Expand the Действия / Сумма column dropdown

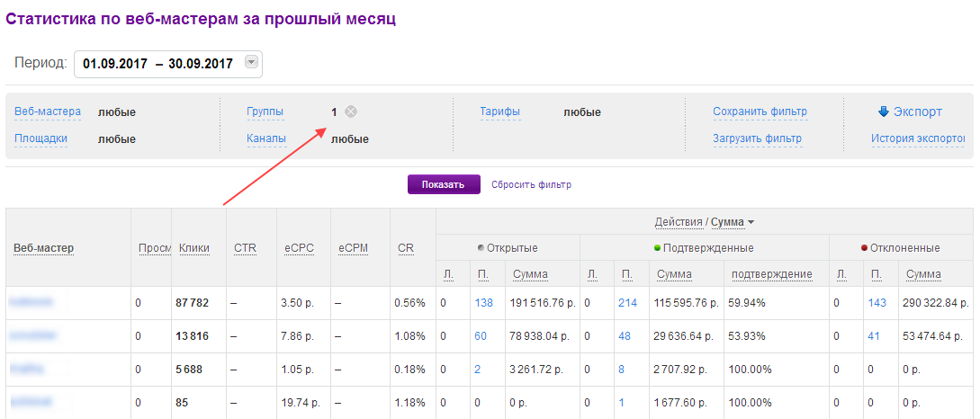pyautogui.click(x=751, y=222)
